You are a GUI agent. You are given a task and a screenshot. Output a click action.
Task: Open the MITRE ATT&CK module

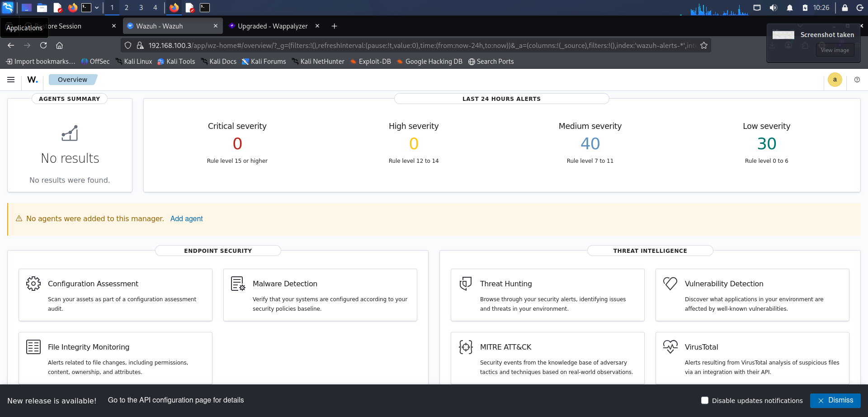(547, 358)
